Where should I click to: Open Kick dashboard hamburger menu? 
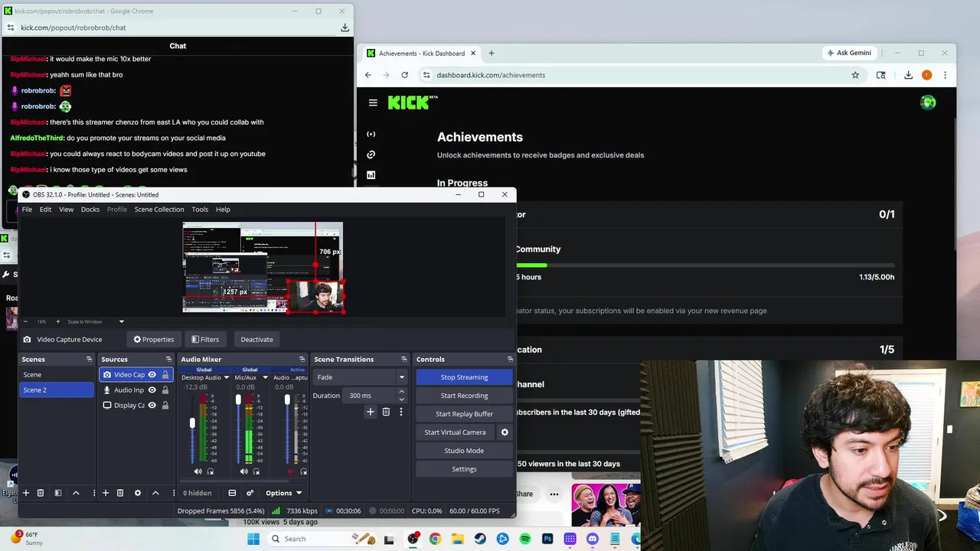tap(373, 103)
